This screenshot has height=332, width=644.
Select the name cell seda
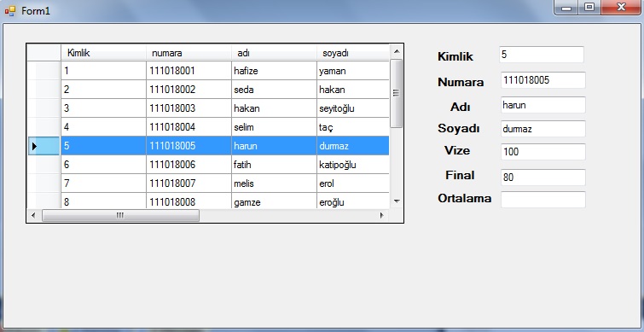(274, 90)
